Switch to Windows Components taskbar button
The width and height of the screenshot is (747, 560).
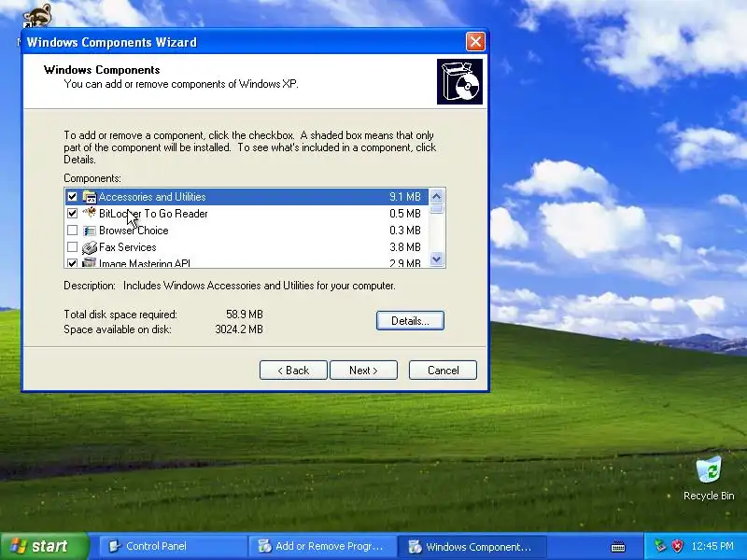point(472,546)
